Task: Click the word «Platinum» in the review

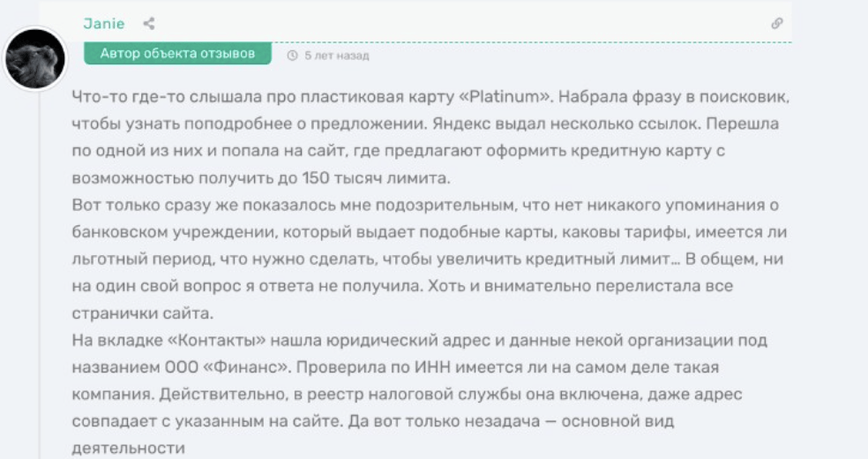Action: pyautogui.click(x=506, y=96)
